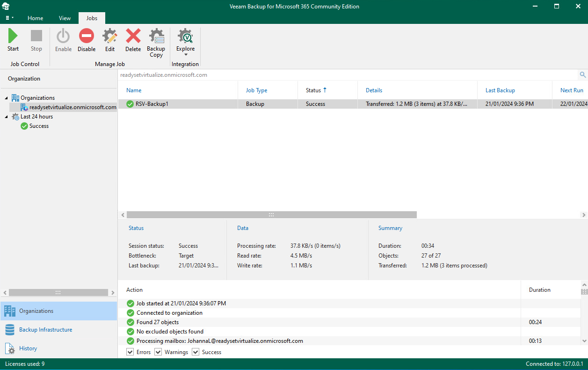
Task: Click '21/01/2024 9:36 PM' last backup cell
Action: [x=509, y=104]
